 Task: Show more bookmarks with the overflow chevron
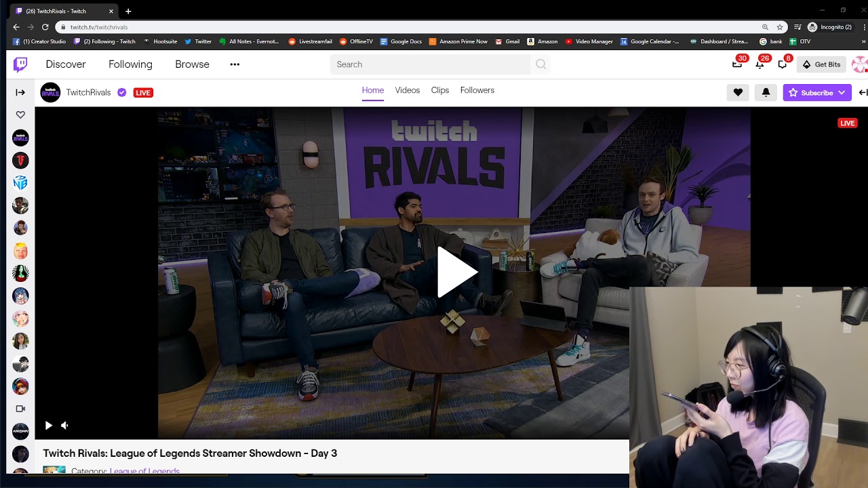[x=865, y=41]
